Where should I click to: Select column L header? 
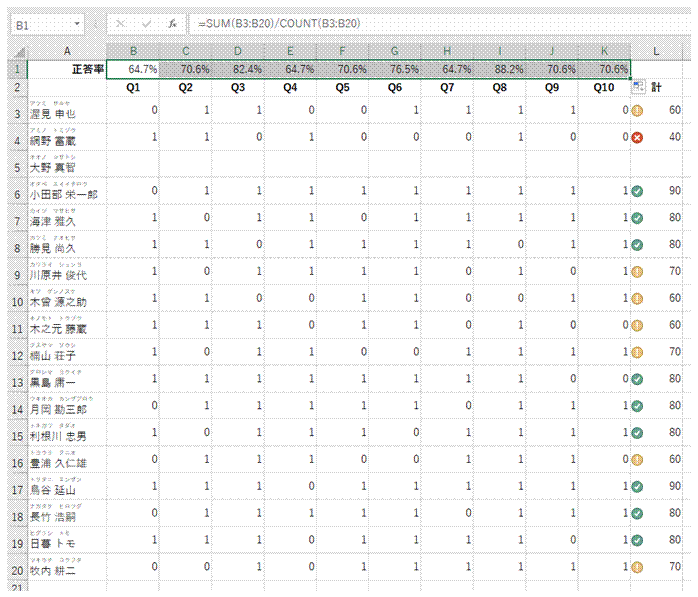coord(656,51)
